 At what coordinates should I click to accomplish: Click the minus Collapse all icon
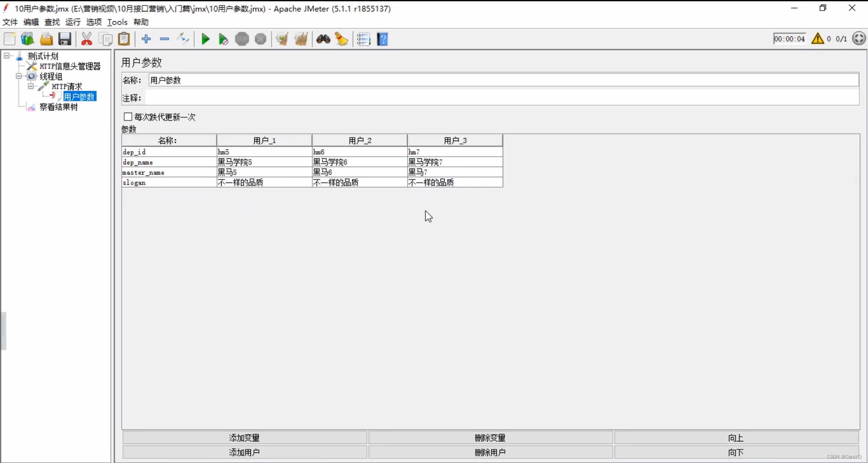164,39
